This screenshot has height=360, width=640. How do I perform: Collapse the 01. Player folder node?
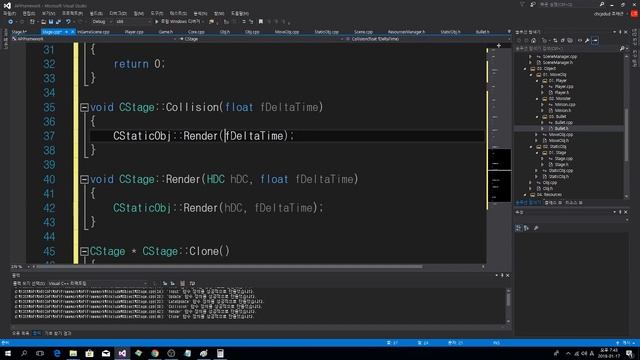(537, 81)
